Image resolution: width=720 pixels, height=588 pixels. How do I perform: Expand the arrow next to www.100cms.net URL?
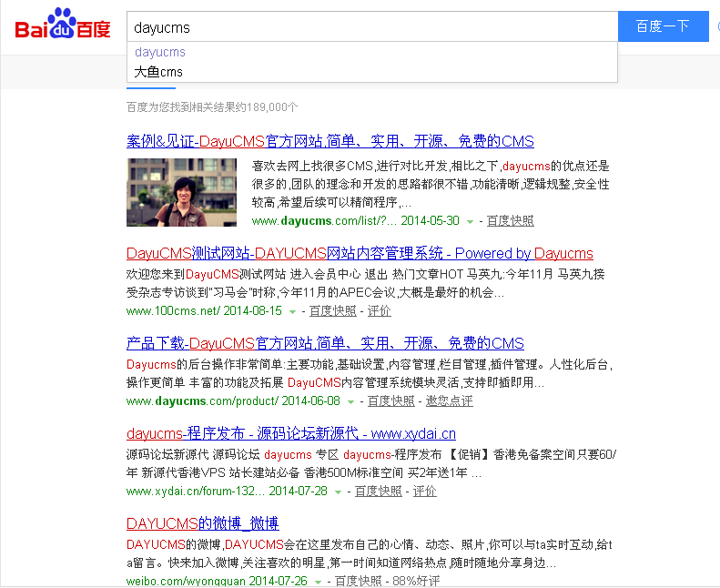tap(292, 311)
